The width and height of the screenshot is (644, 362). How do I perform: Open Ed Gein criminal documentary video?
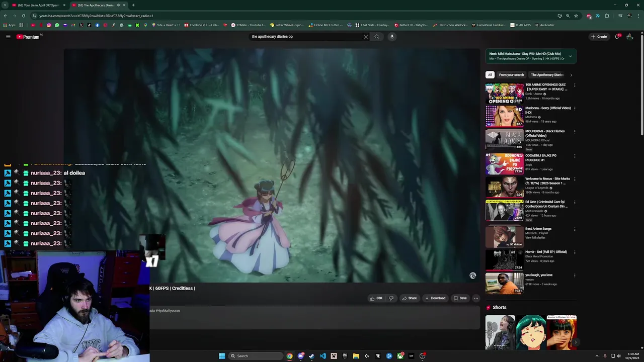click(531, 210)
